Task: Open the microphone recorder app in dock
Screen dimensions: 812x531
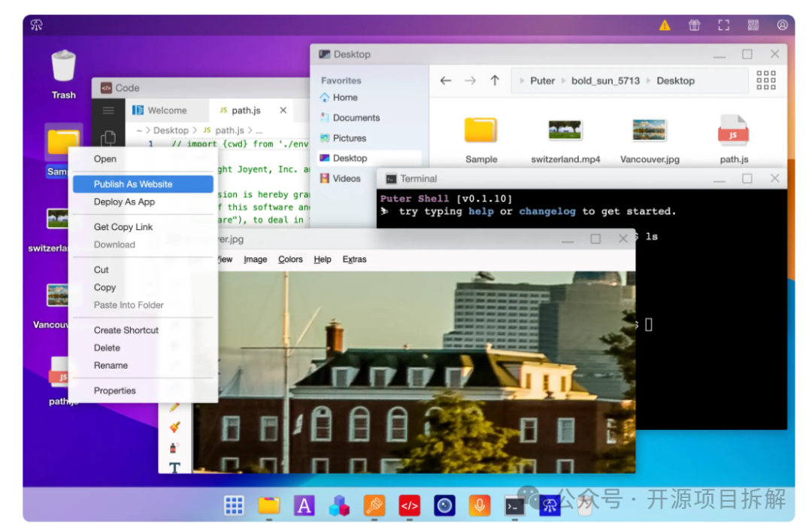Action: (x=479, y=505)
